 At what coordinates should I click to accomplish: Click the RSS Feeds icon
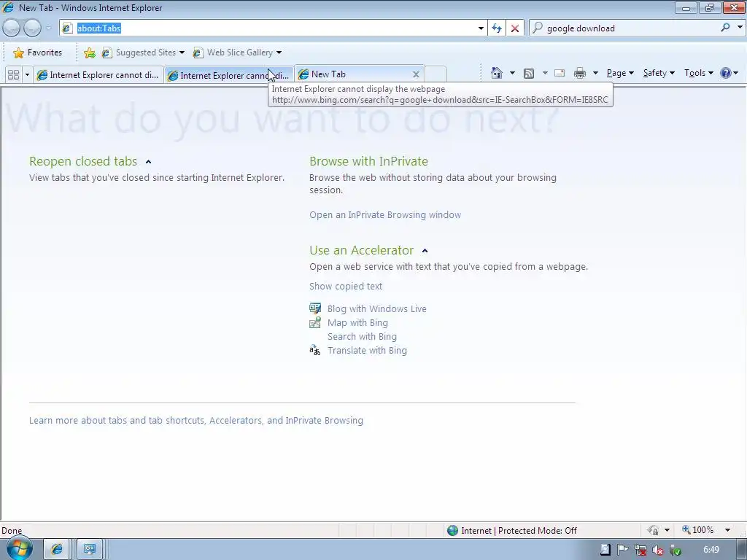(529, 74)
